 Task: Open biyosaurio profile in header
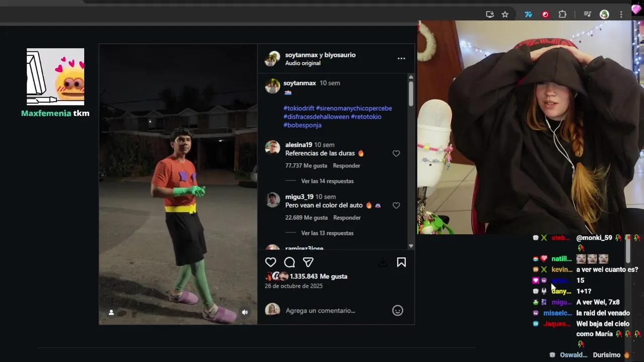(x=340, y=55)
